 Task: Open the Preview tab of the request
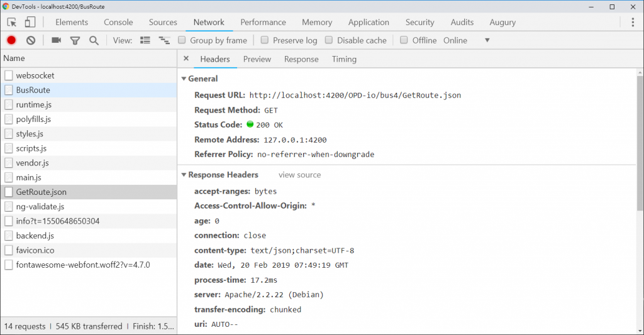click(x=257, y=59)
